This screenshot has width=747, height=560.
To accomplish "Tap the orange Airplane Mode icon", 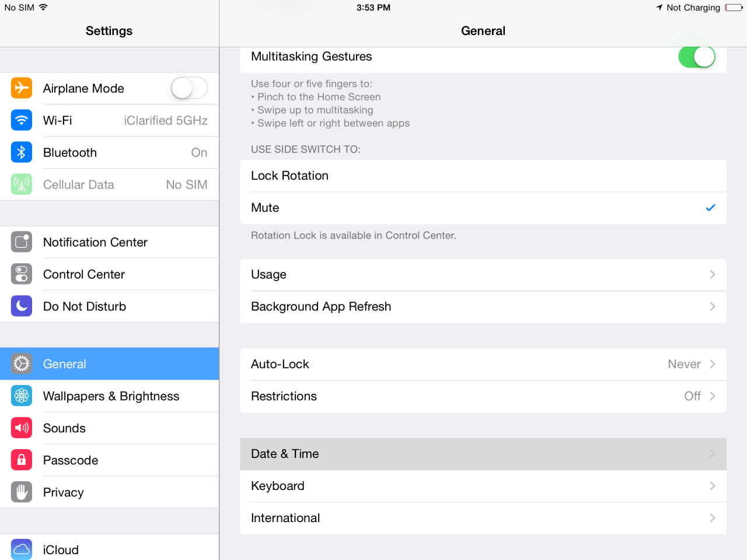I will (x=22, y=88).
